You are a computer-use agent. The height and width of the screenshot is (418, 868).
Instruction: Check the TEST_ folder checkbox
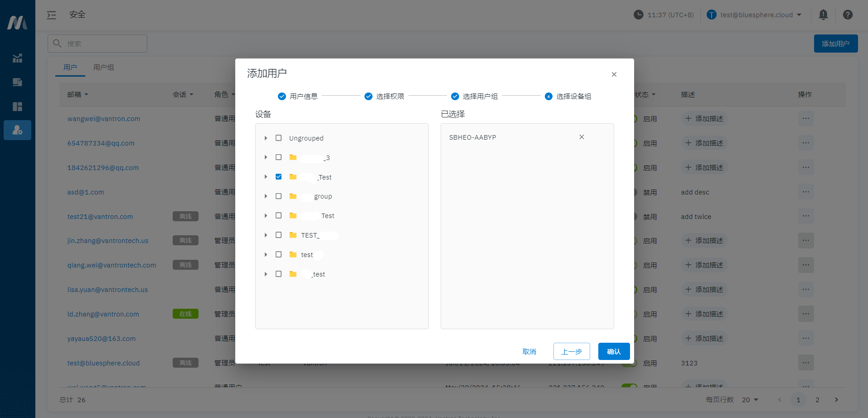(x=279, y=235)
